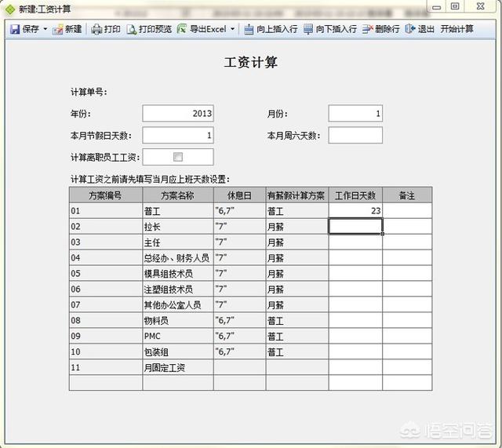Click the year (年份) input field

click(177, 114)
